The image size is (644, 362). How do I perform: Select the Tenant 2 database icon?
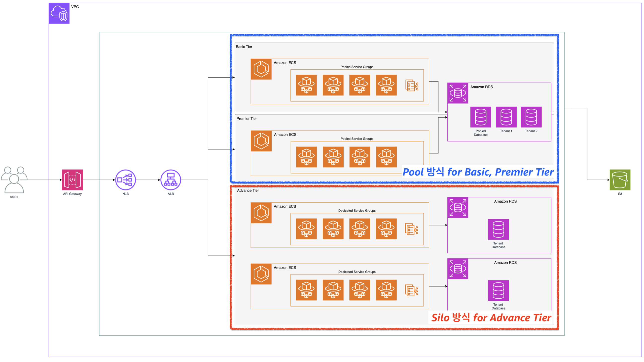[531, 117]
